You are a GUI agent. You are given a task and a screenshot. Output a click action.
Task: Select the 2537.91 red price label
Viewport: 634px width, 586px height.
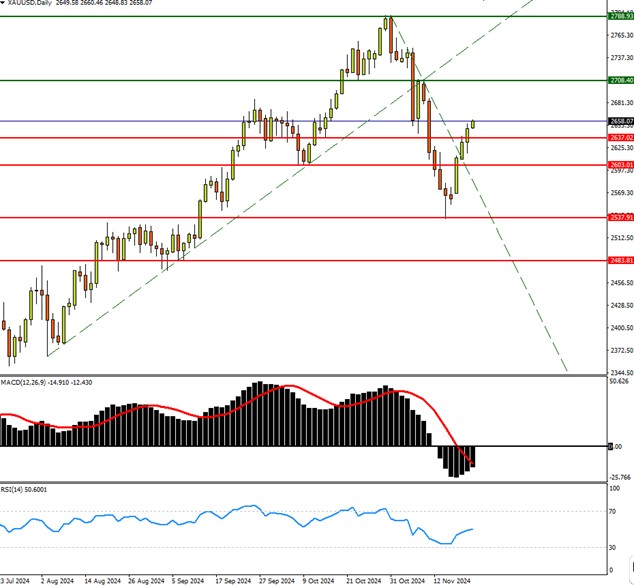(620, 217)
